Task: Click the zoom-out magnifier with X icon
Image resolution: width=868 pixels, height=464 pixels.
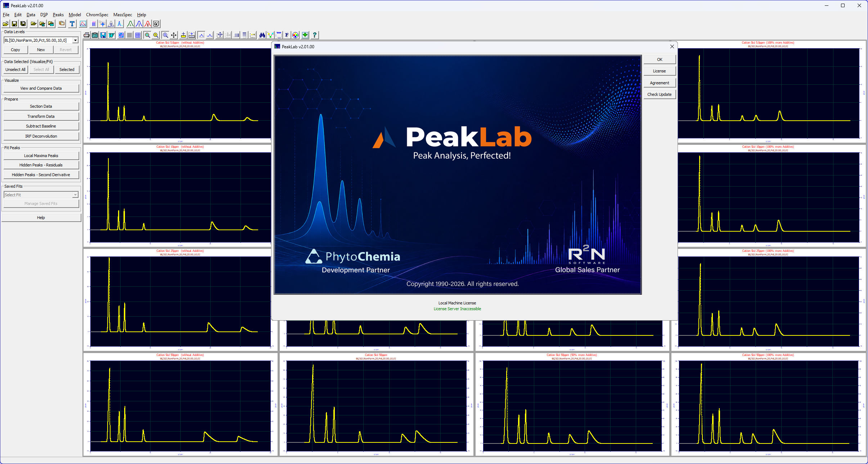Action: [156, 35]
